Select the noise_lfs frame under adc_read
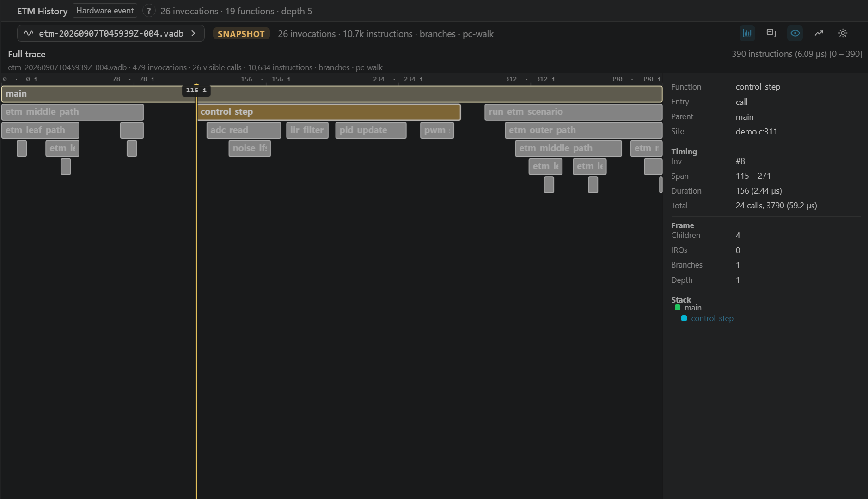Image resolution: width=868 pixels, height=499 pixels. 250,148
